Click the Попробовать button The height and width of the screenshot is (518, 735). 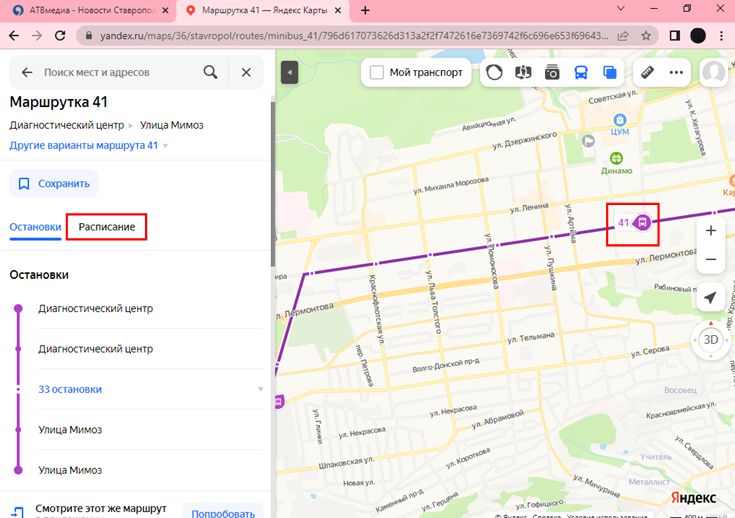point(222,512)
